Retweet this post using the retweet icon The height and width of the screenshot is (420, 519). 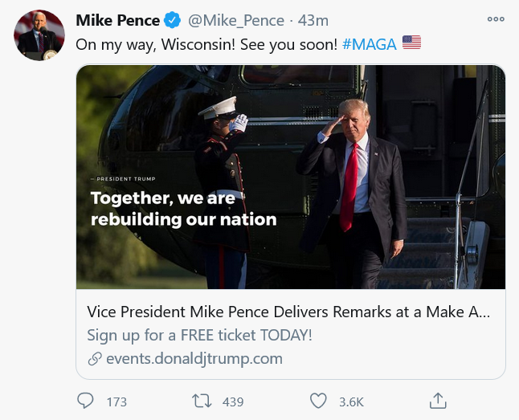point(202,401)
